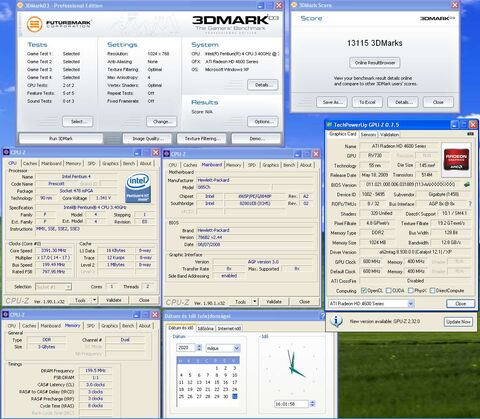Viewport: 480px width, 419px height.
Task: Click the time 16:01:58 spinner arrows
Action: [x=312, y=404]
